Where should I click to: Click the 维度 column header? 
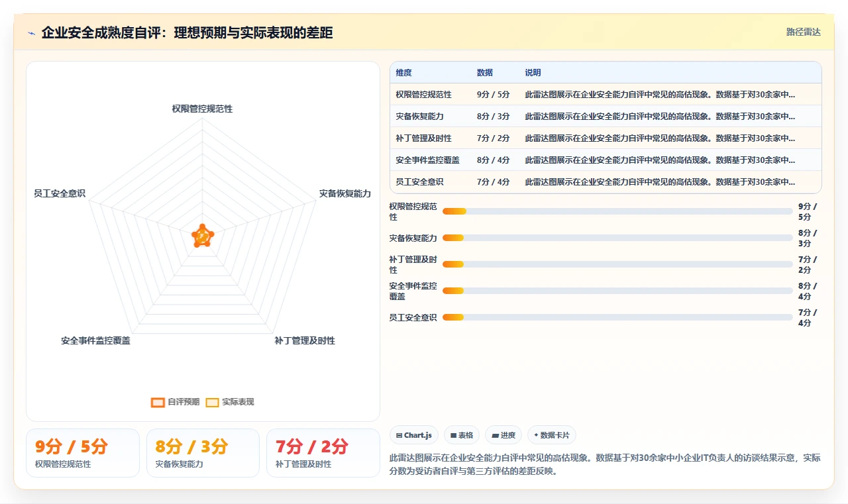[404, 72]
